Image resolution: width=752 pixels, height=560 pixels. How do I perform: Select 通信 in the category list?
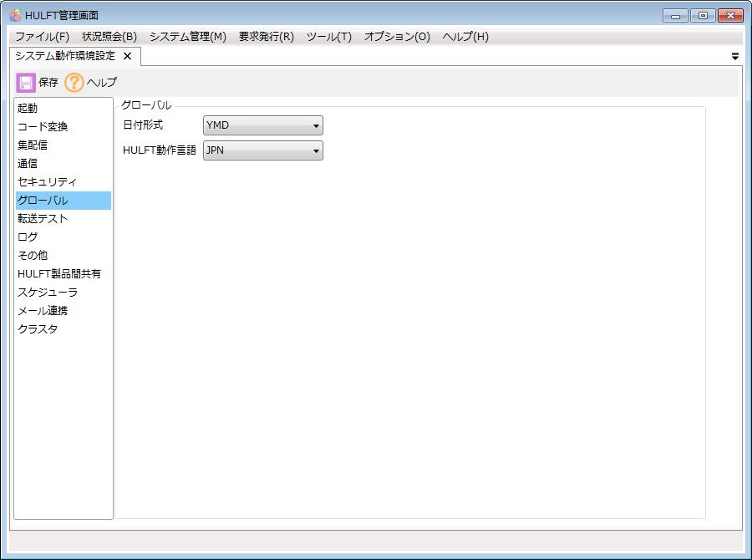point(64,163)
